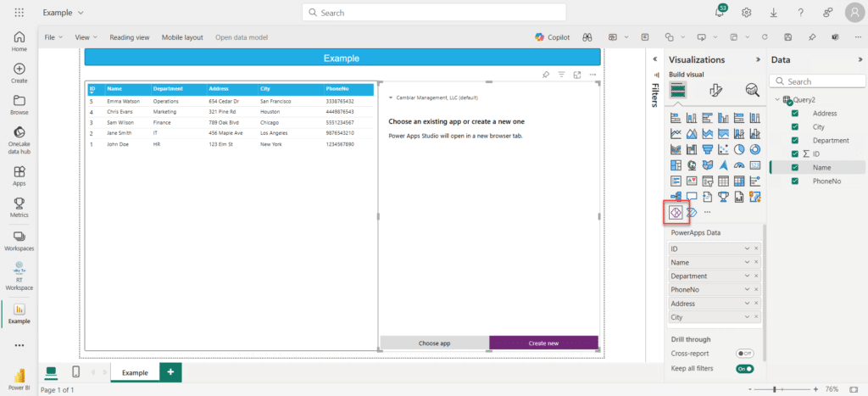Viewport: 868px width, 396px height.
Task: Collapse the Query2 table tree
Action: pos(778,100)
